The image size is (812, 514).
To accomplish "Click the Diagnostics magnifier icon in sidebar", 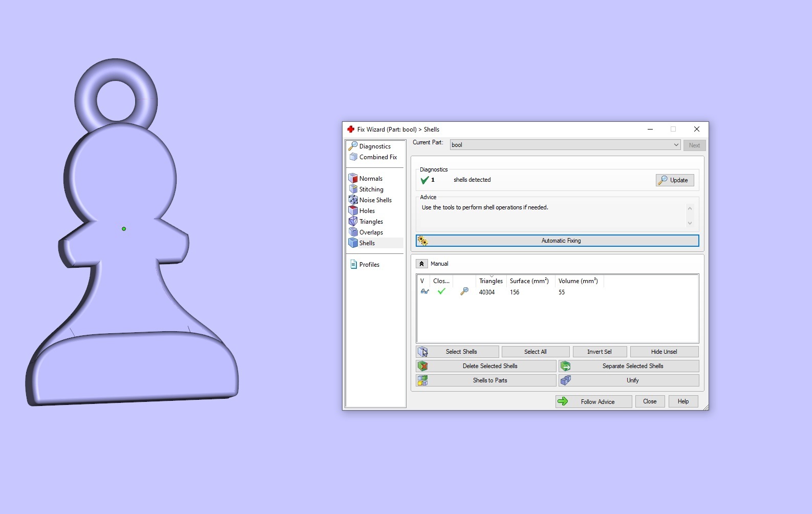I will point(353,146).
